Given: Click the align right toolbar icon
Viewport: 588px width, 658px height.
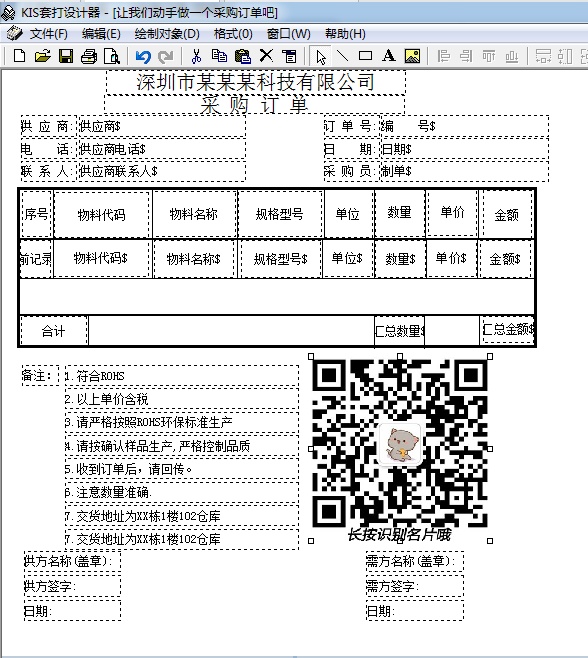Looking at the screenshot, I should 466,55.
